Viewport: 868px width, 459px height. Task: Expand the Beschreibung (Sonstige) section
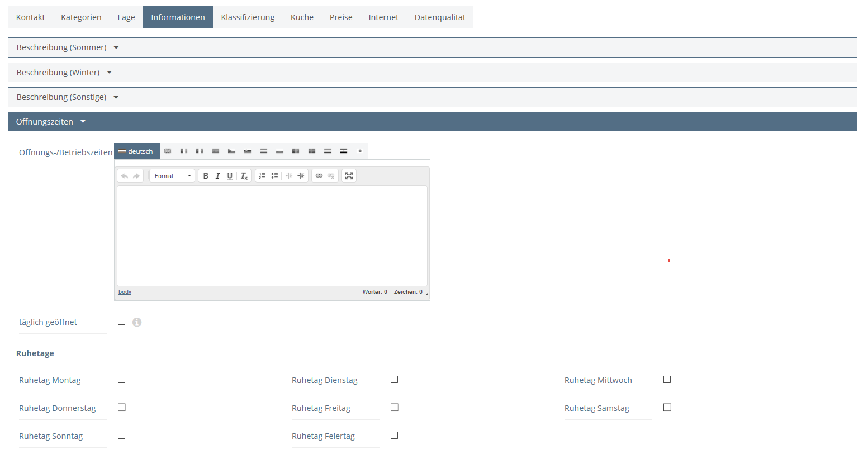pyautogui.click(x=432, y=97)
